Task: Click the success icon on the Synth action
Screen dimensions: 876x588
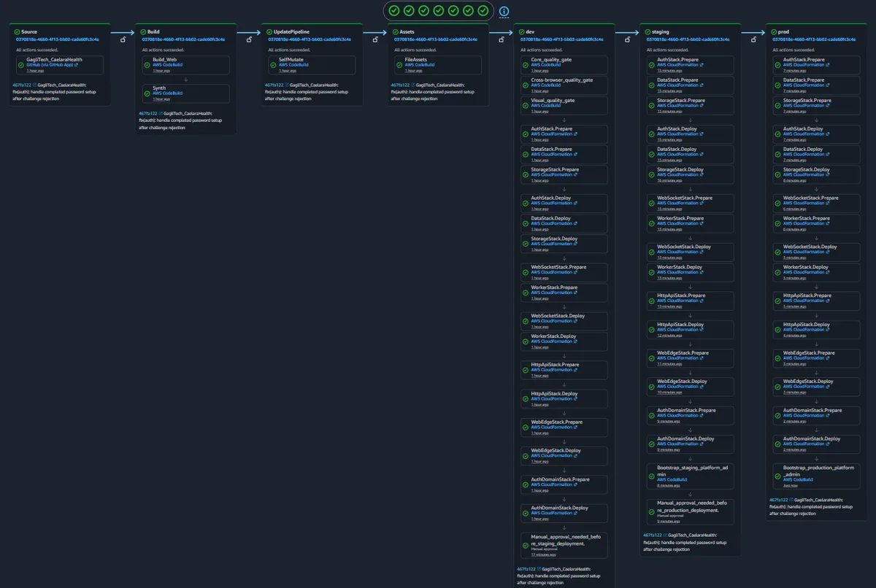Action: (x=146, y=93)
